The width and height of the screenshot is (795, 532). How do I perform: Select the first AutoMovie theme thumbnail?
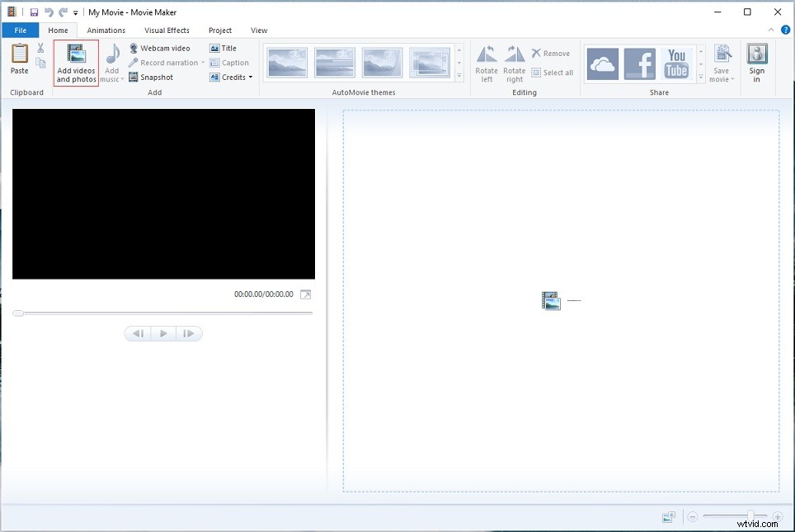pos(286,62)
